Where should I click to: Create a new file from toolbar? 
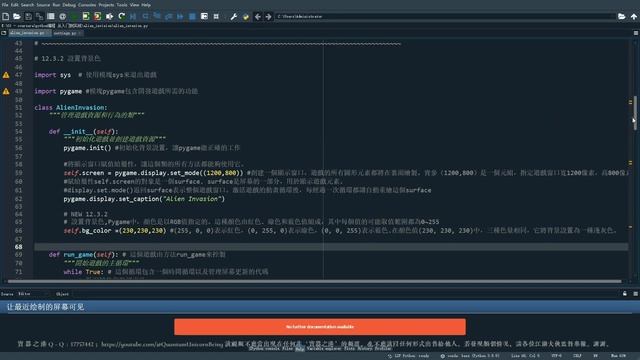6,16
